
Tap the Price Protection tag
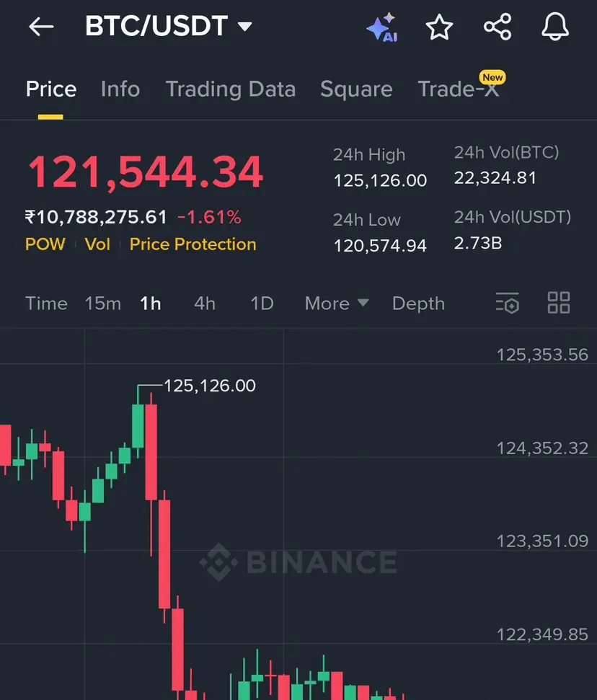193,244
